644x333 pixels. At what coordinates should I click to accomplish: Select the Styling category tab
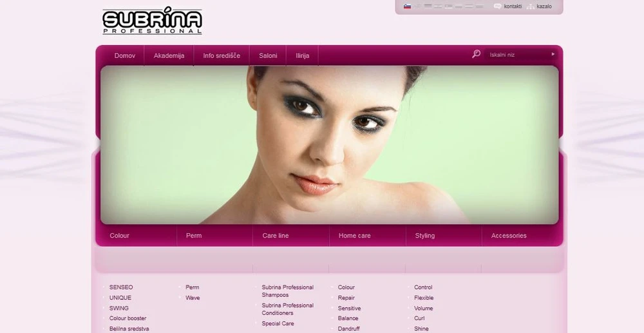(424, 236)
